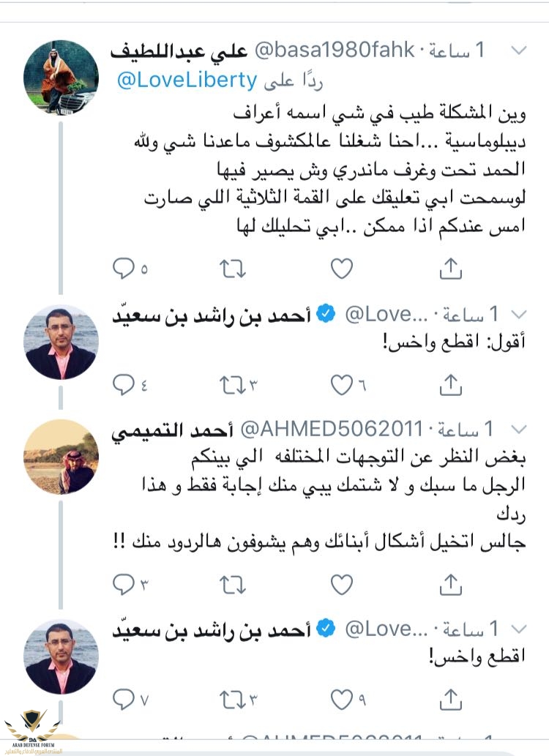
Task: Like the "أقول: اقطع واخس!" tweet
Action: click(x=341, y=382)
